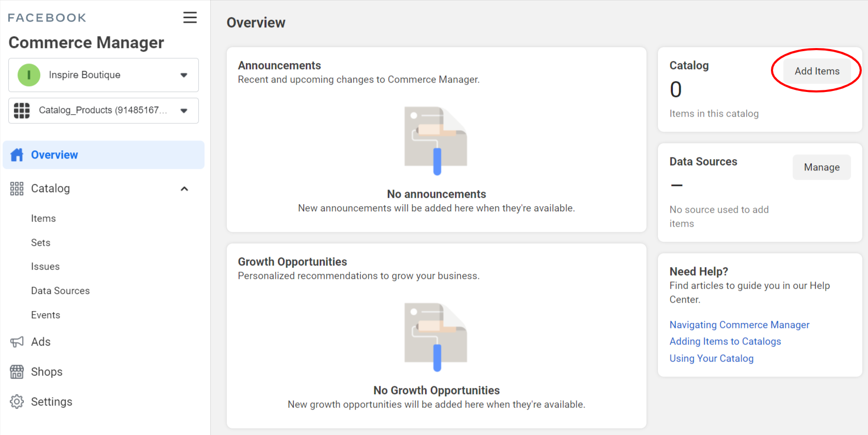Go to Items in Catalog menu
The image size is (868, 435).
point(43,219)
